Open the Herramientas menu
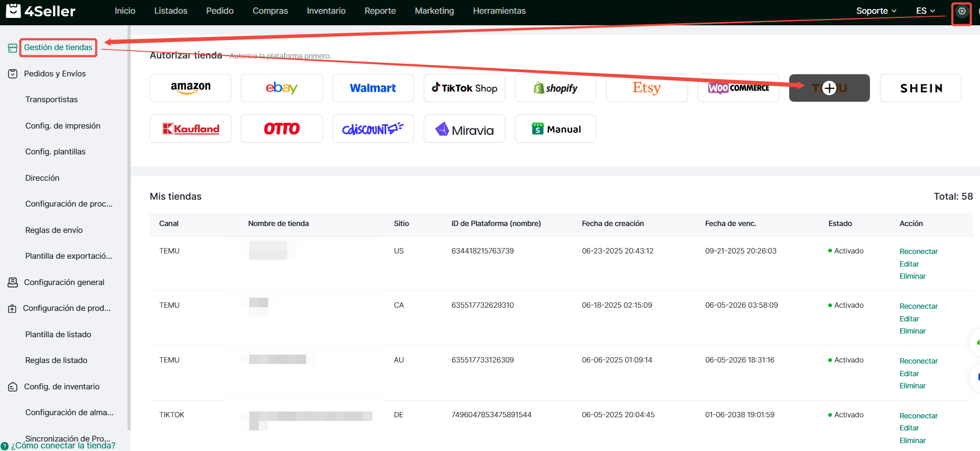This screenshot has height=451, width=980. pos(499,11)
